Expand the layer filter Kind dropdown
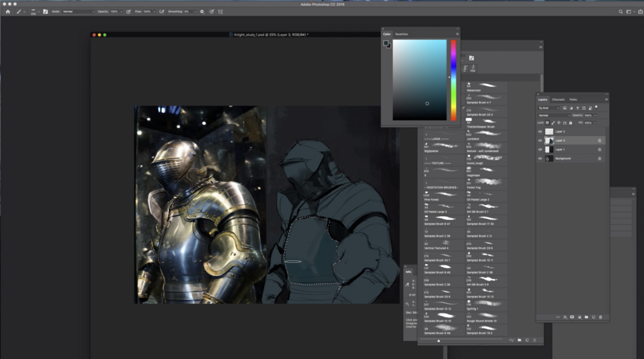The width and height of the screenshot is (644, 359). coord(549,108)
